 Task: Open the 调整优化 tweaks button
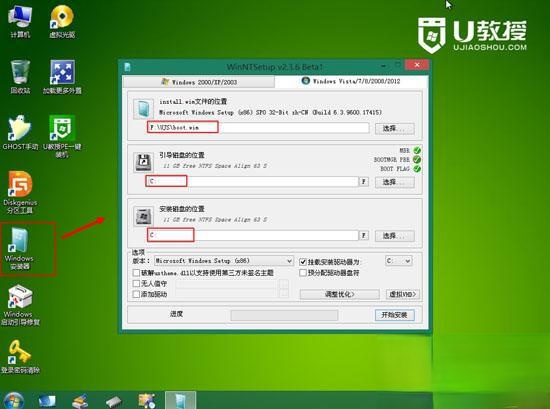pos(339,294)
